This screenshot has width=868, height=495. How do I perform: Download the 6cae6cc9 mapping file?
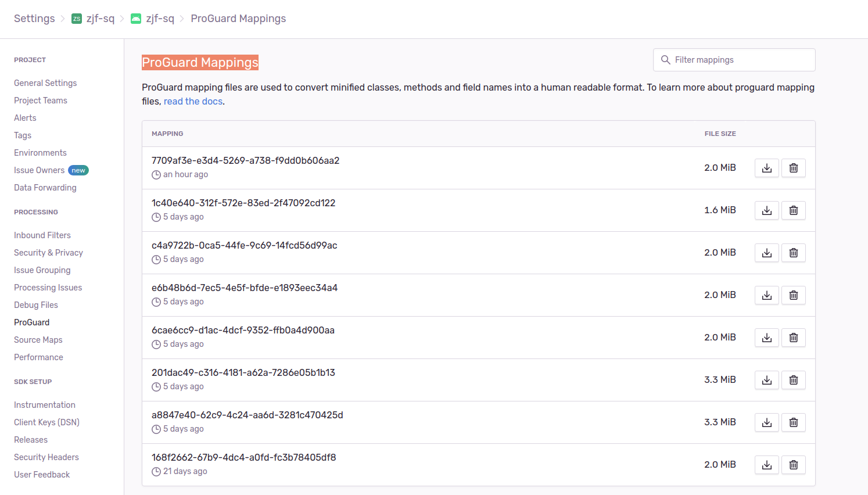pos(766,338)
